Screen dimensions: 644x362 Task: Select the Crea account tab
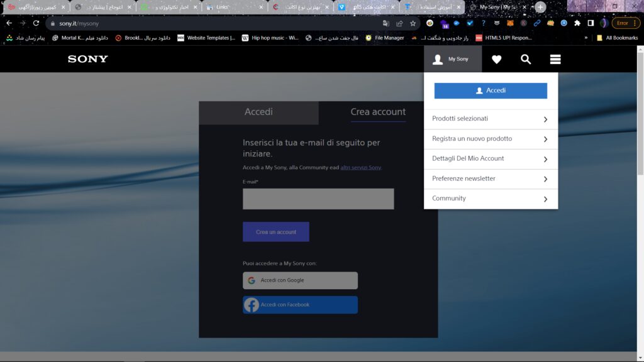tap(378, 112)
